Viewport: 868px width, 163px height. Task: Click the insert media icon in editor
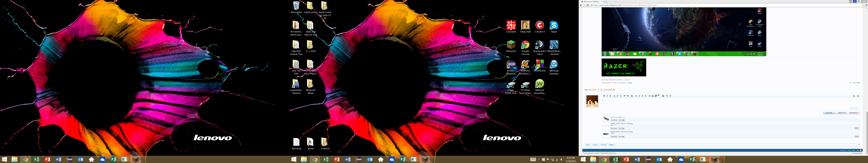click(x=656, y=96)
